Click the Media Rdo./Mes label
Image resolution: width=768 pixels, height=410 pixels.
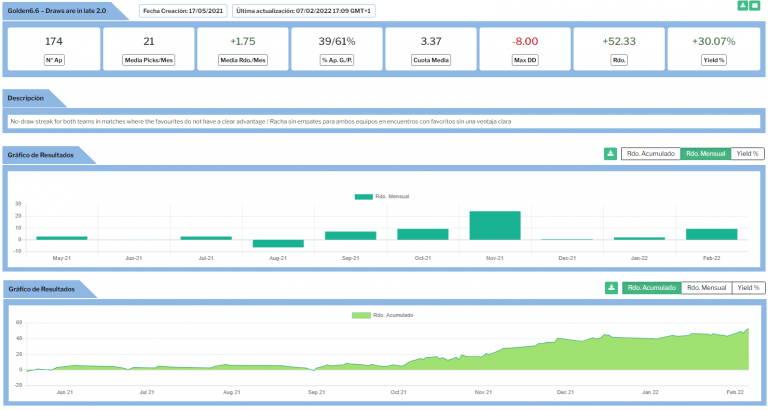click(x=241, y=62)
